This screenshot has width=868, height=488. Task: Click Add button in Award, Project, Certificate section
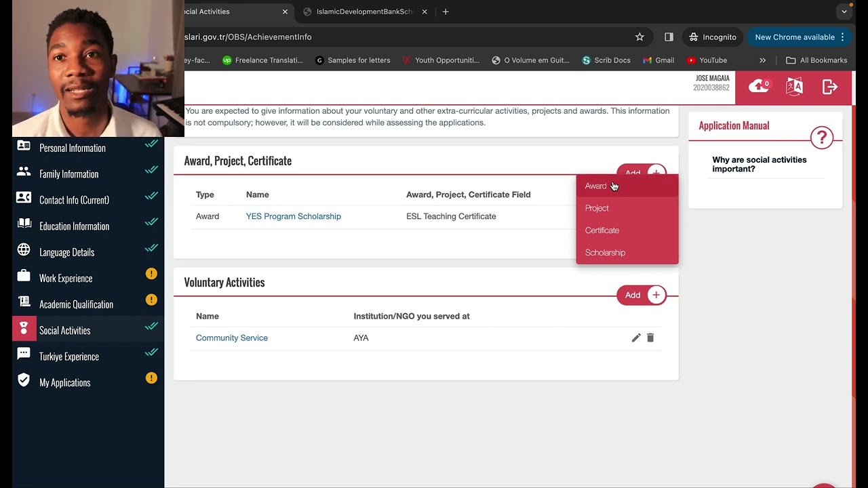click(642, 169)
